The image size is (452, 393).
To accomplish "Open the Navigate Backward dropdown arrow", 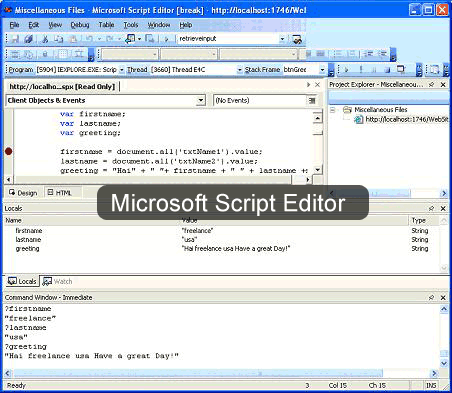I will 139,39.
